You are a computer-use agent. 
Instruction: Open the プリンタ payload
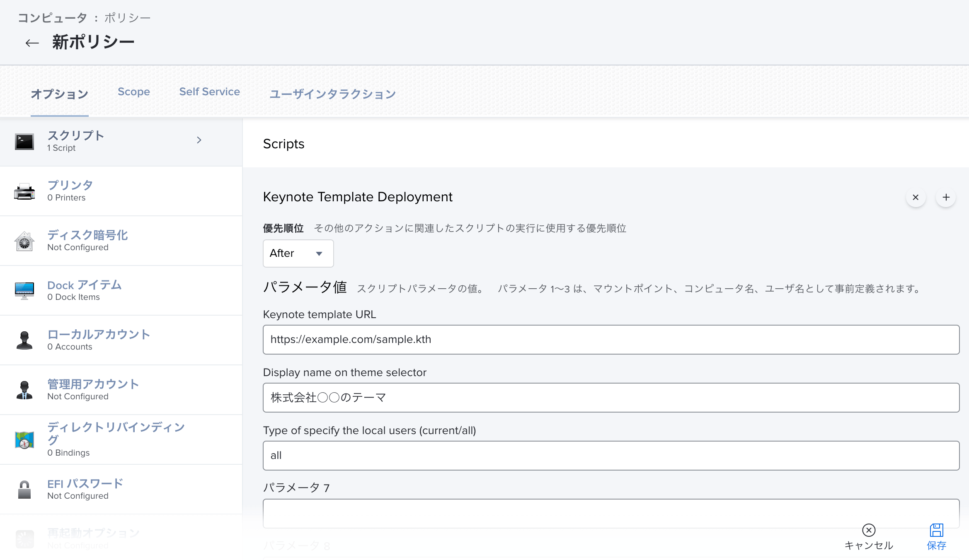click(121, 191)
